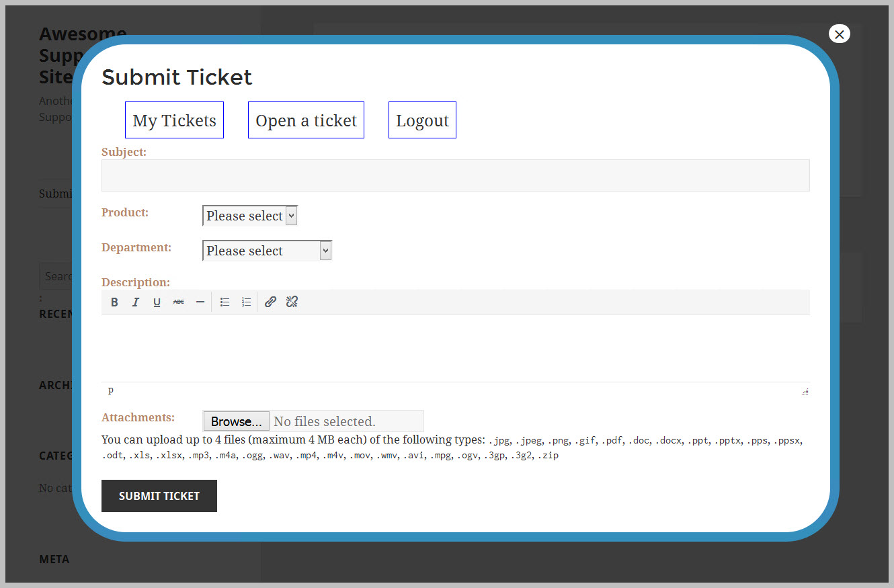Apply italic formatting in the description toolbar
Image resolution: width=894 pixels, height=588 pixels.
(x=136, y=302)
